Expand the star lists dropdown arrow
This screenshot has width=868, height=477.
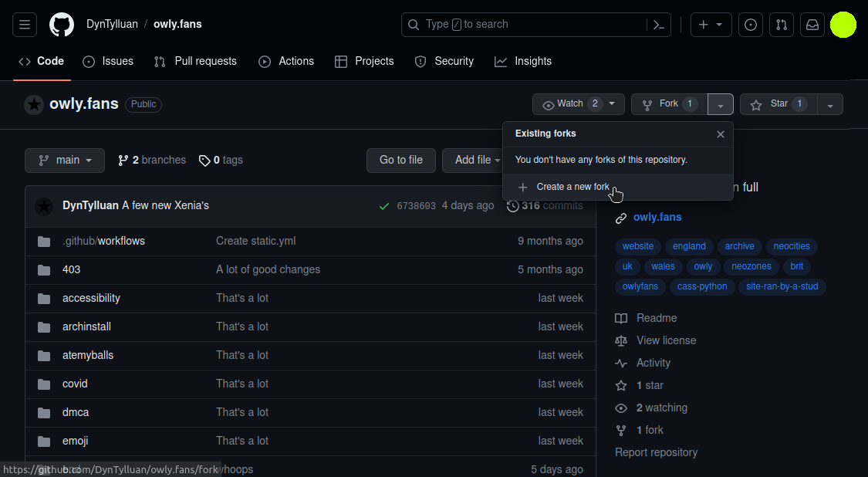pos(830,105)
